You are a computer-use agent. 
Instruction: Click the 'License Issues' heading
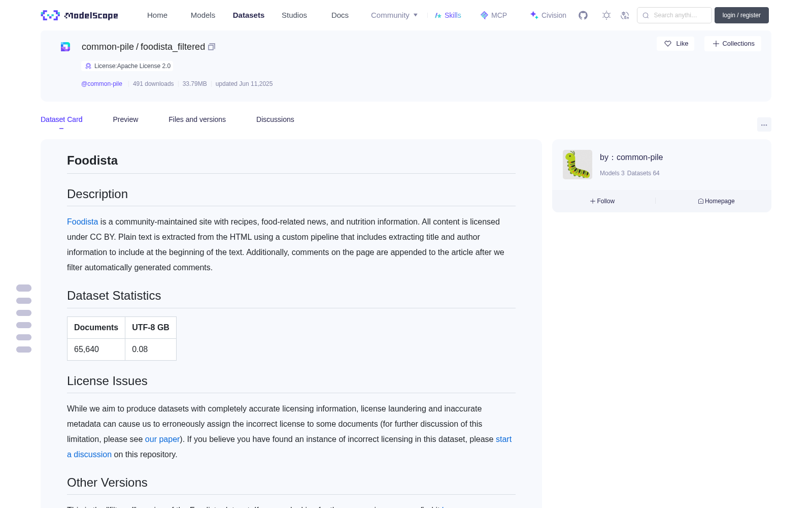click(x=107, y=381)
